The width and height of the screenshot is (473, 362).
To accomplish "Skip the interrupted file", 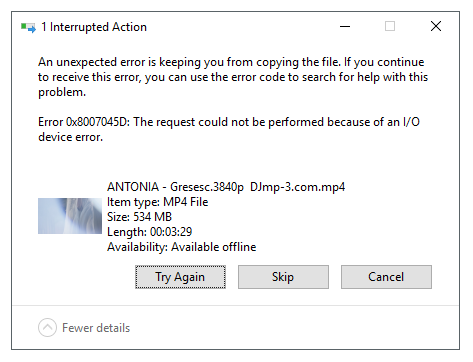I will pos(283,277).
